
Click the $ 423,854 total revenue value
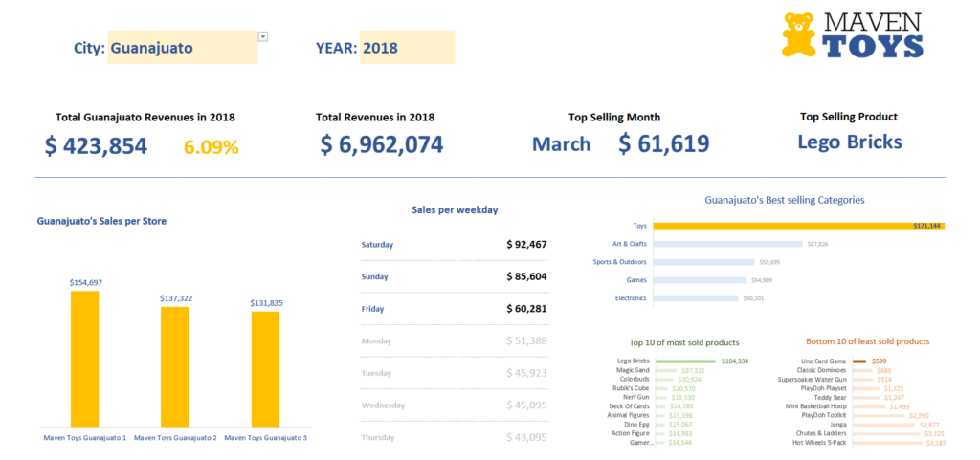click(97, 146)
